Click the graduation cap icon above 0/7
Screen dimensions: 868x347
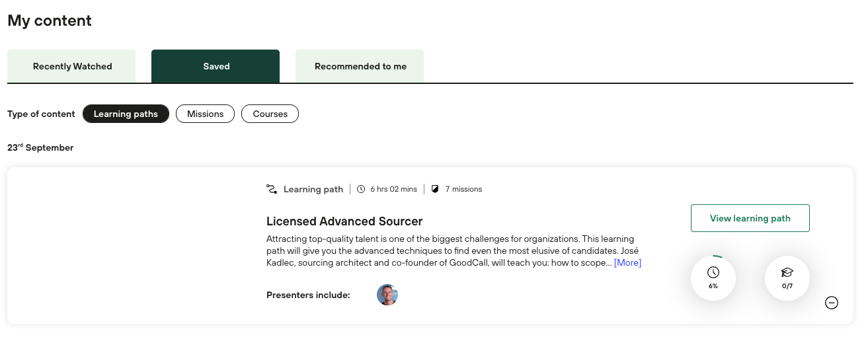tap(787, 272)
